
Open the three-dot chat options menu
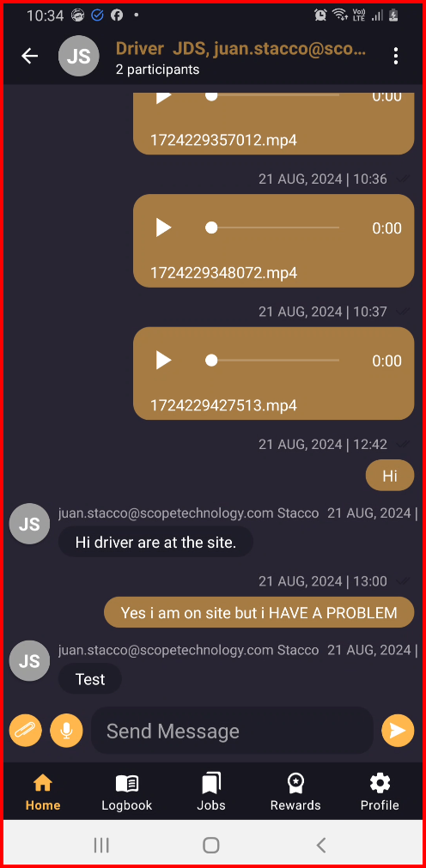point(396,56)
